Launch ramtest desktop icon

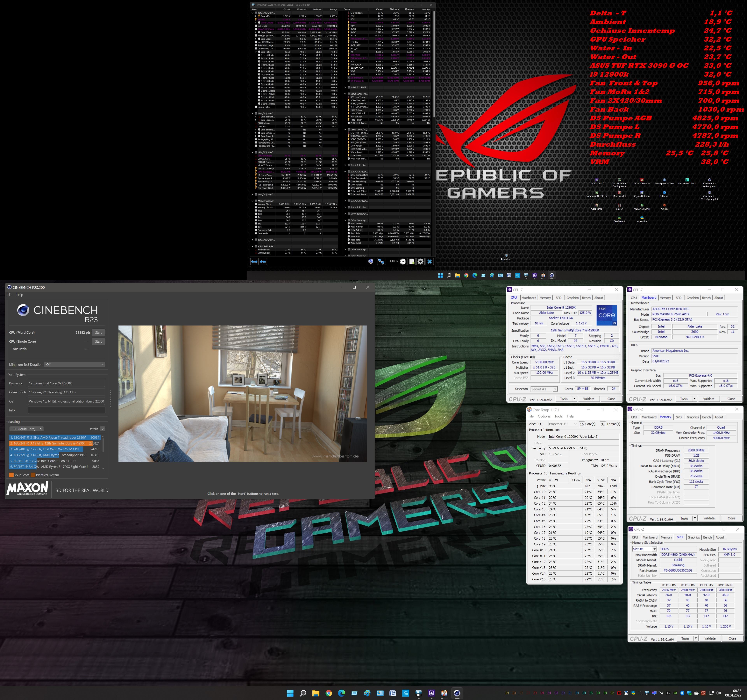[x=619, y=206]
